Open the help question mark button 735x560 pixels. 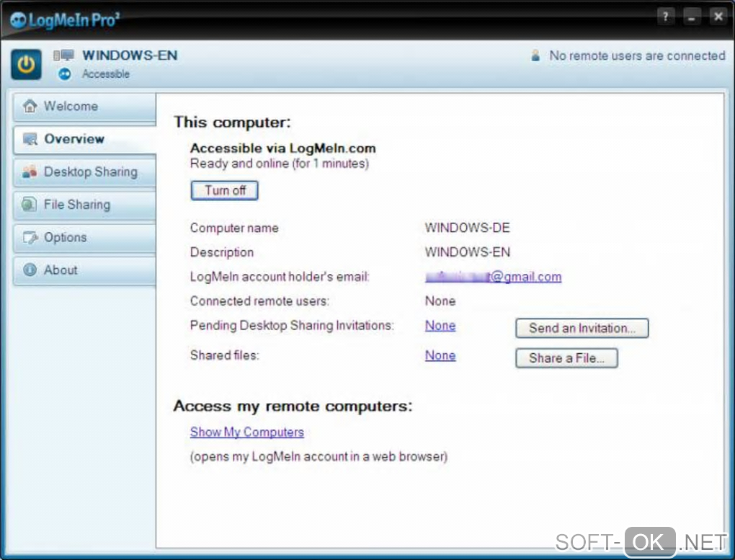[x=665, y=17]
